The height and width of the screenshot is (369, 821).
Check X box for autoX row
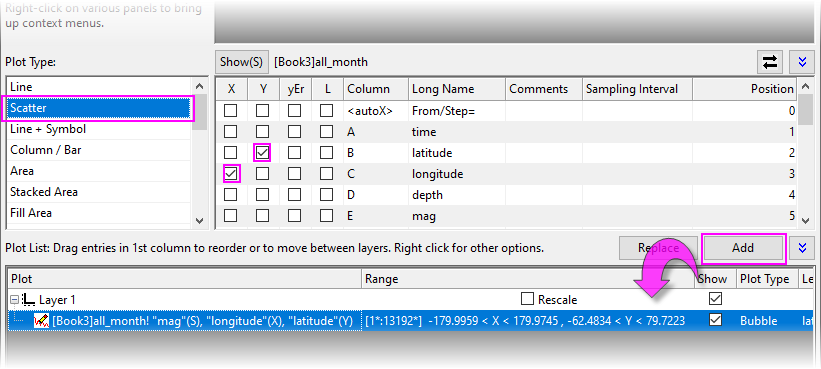[230, 110]
